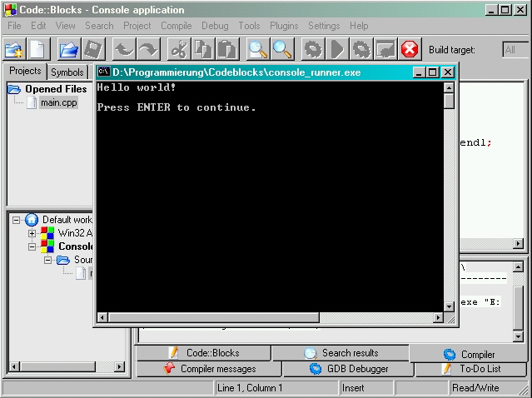Viewport: 532px width, 398px height.
Task: Select the Opened Files tree node
Action: (x=56, y=89)
